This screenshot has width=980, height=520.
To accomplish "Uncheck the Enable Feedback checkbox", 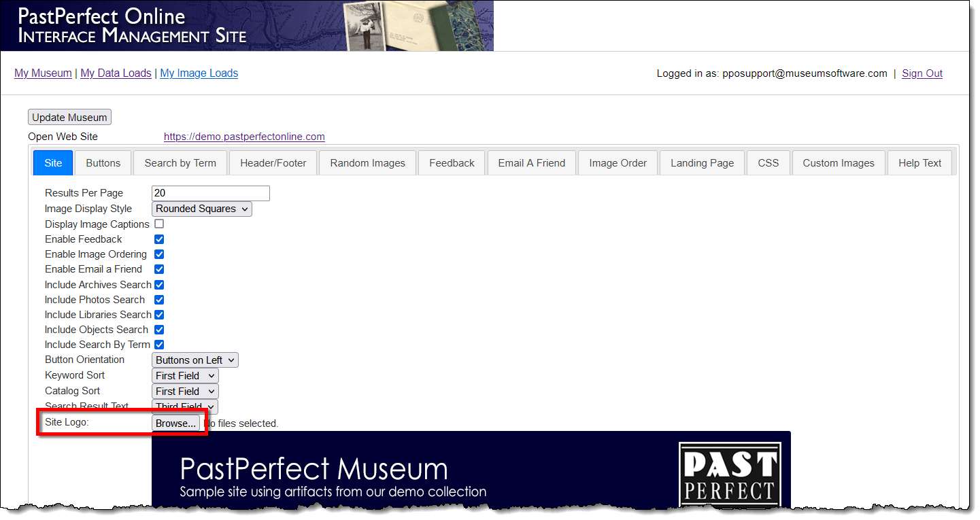I will tap(159, 239).
